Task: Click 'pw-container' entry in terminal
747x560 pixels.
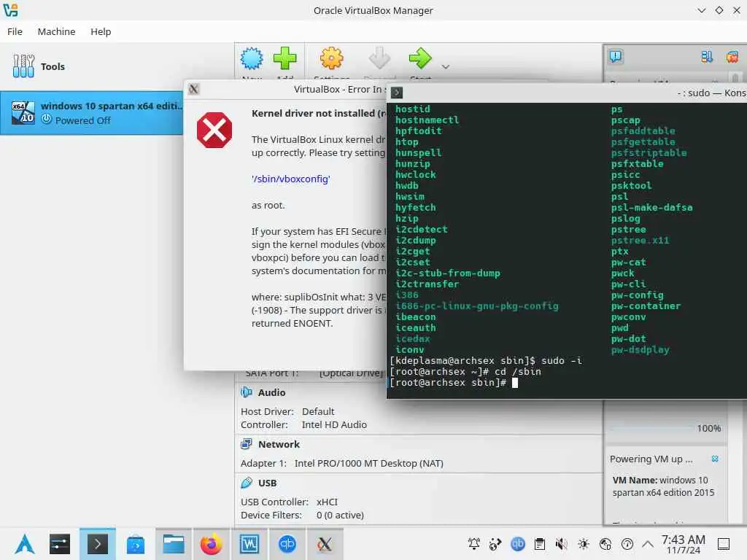Action: tap(646, 306)
